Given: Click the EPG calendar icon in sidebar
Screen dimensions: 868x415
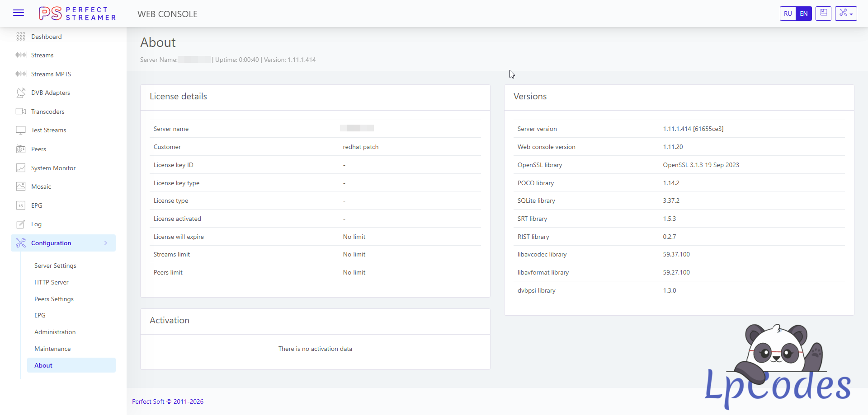Looking at the screenshot, I should coord(21,205).
